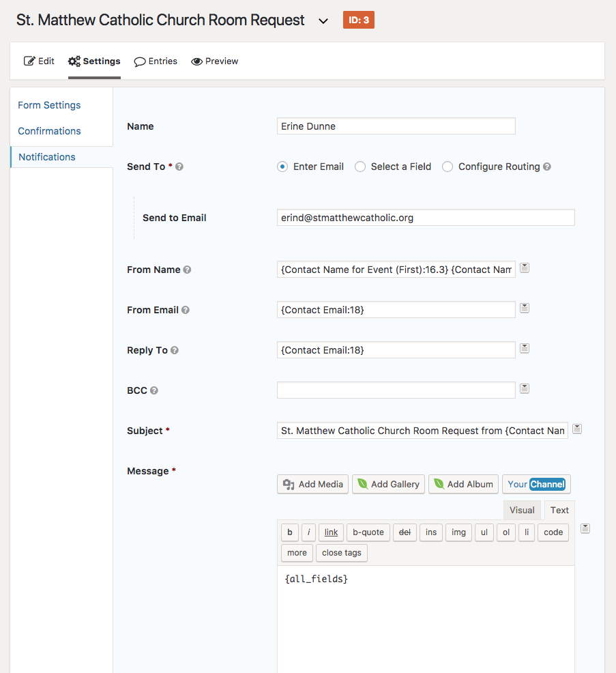The height and width of the screenshot is (673, 616).
Task: Click into the Send to Email field
Action: point(426,218)
